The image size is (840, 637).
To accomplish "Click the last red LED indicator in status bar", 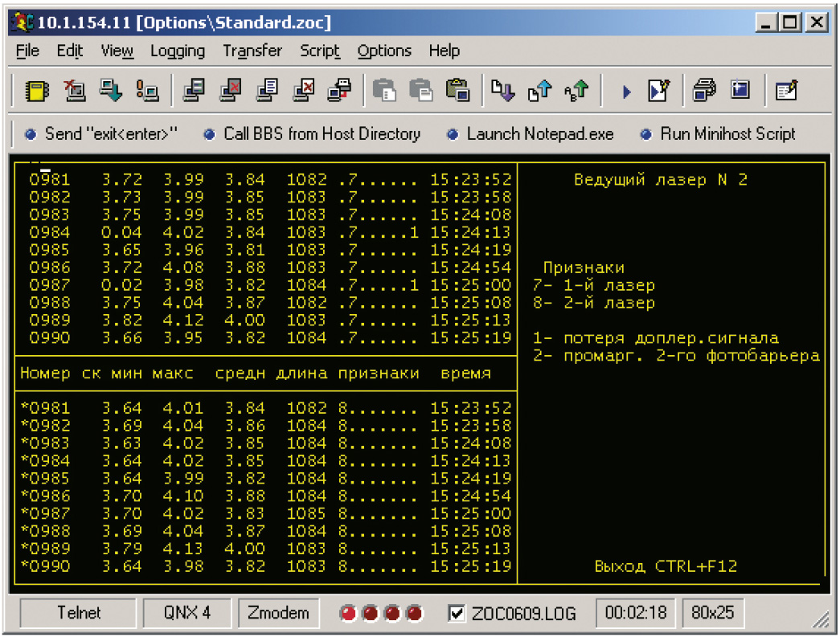I will coord(414,613).
